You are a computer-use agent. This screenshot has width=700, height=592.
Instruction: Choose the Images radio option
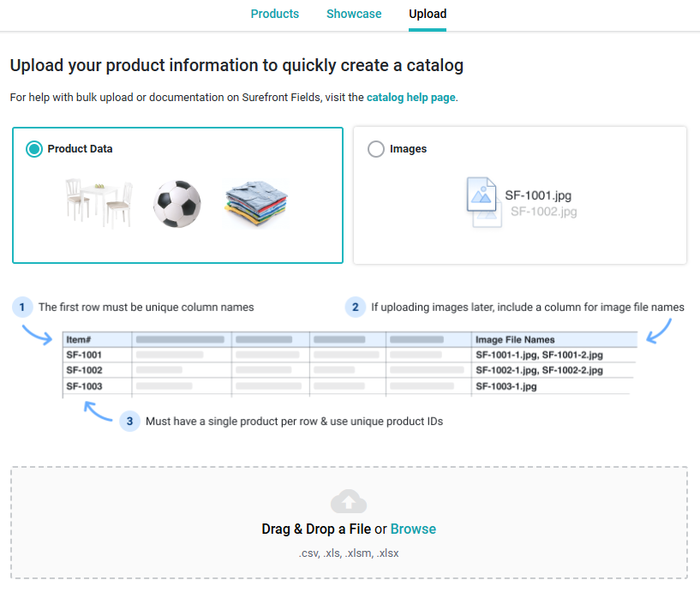click(x=376, y=149)
